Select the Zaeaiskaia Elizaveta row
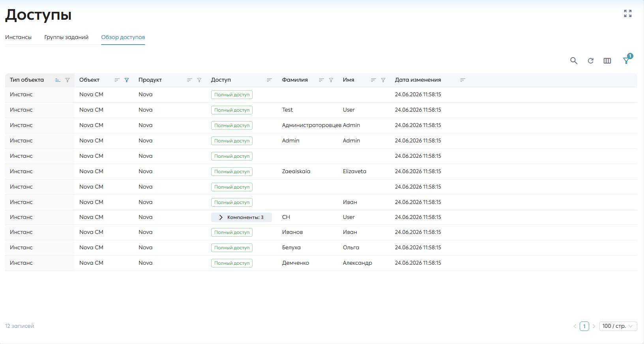 (x=321, y=172)
